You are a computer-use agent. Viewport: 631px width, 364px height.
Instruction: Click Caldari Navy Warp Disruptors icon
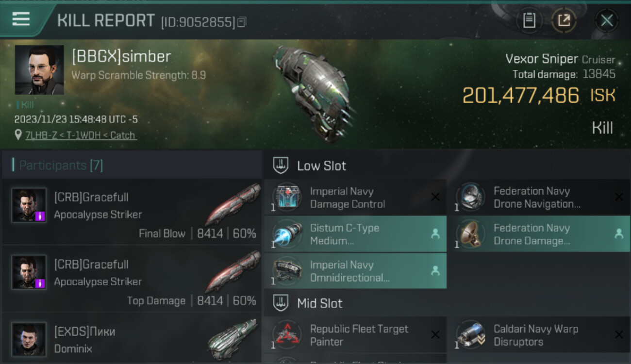click(x=470, y=335)
